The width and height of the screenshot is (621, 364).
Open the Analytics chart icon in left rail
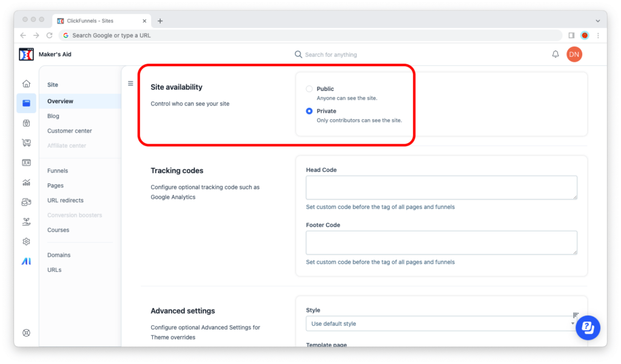pyautogui.click(x=26, y=182)
